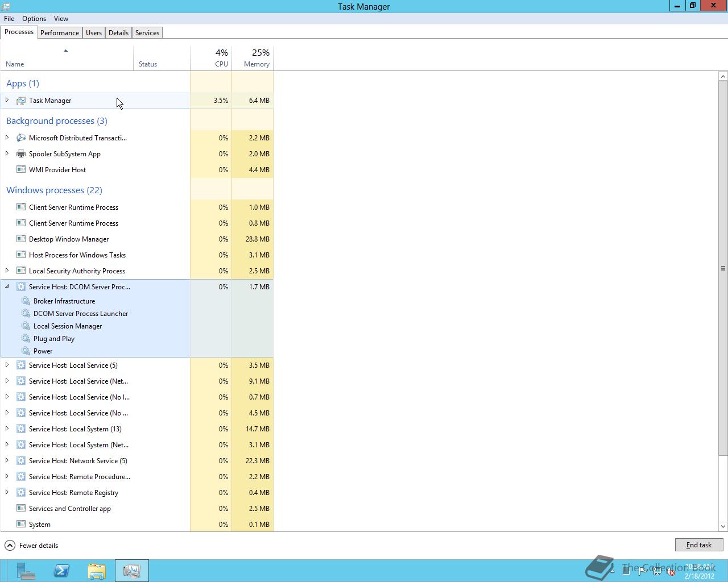Sort by the Status column header

tap(162, 59)
